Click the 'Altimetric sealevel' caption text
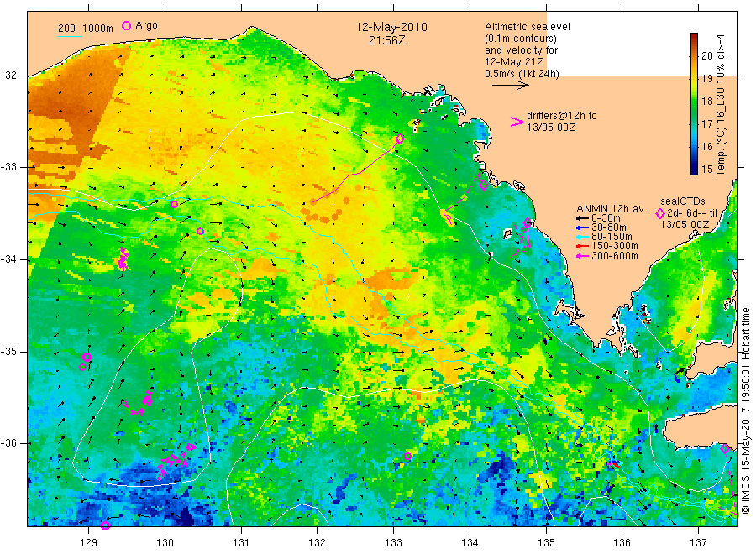Image resolution: width=756 pixels, height=554 pixels. [528, 27]
